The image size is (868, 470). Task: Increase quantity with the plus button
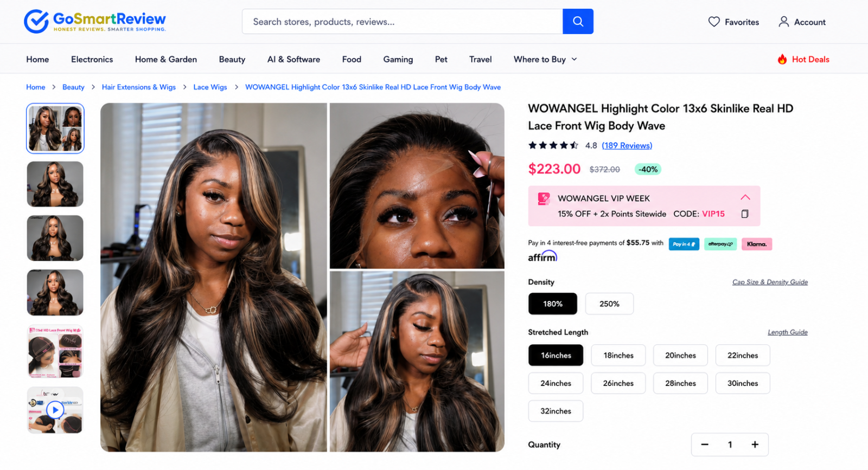click(x=755, y=445)
